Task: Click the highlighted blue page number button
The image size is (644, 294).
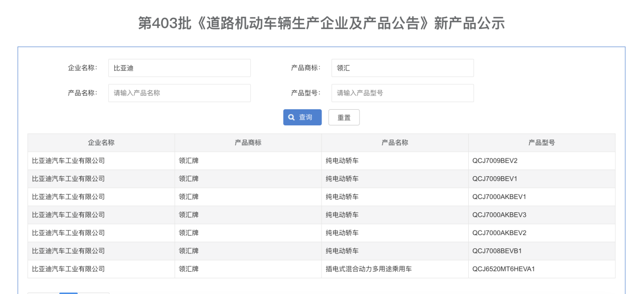Action: (69, 293)
